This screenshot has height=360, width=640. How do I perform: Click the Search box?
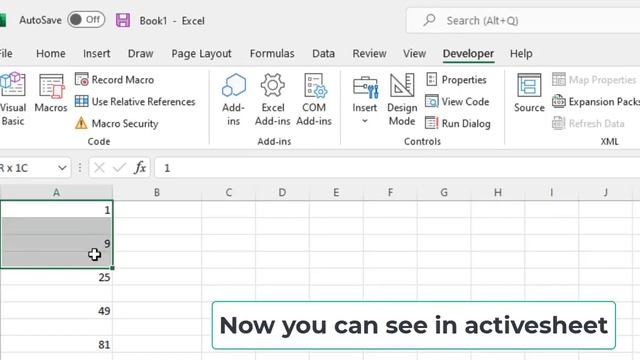[523, 20]
